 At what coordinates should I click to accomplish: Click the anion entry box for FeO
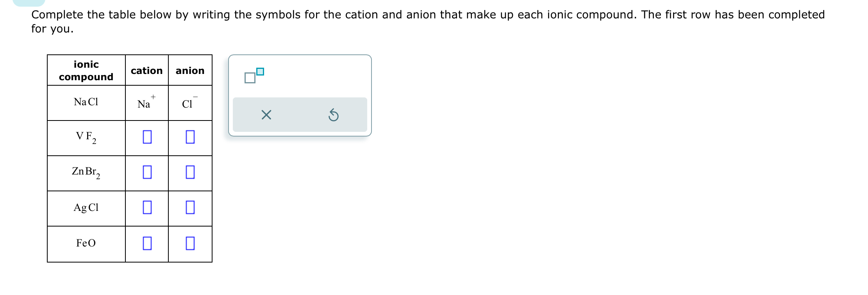(190, 244)
